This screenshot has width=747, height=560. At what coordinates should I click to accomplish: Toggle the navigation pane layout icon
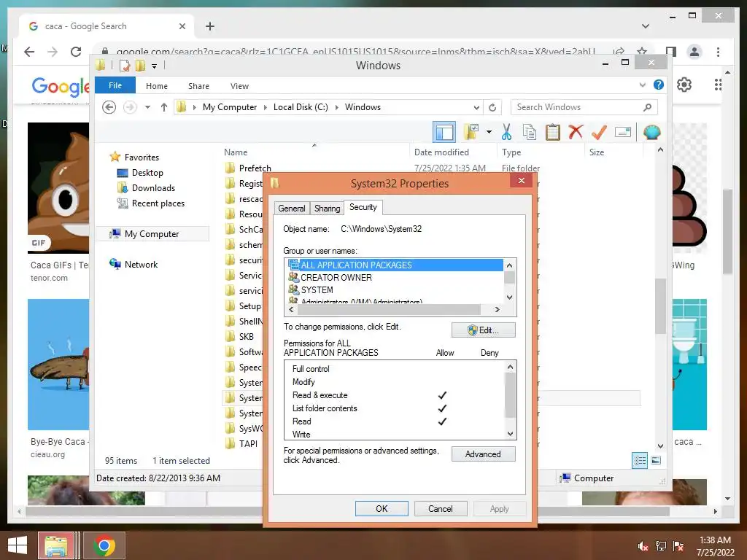(444, 133)
